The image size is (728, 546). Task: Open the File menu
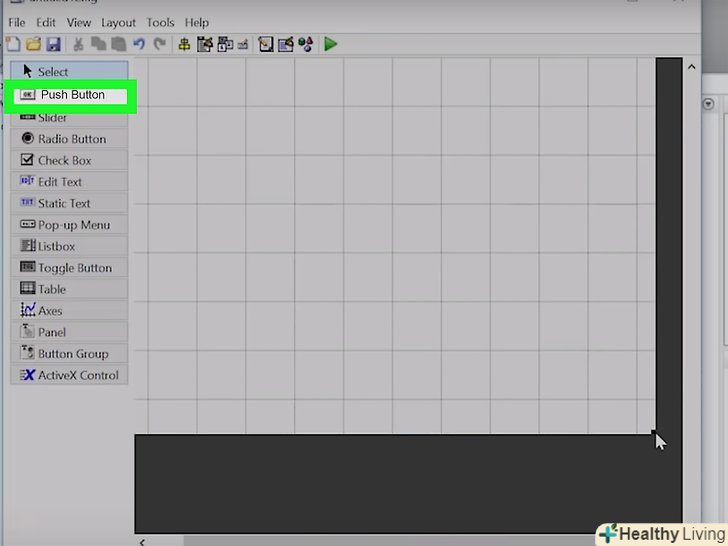pyautogui.click(x=17, y=22)
